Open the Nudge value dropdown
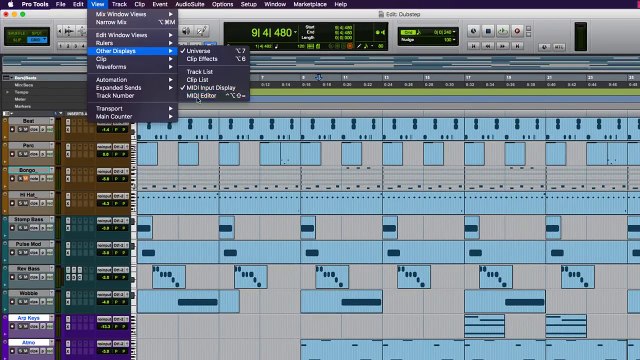This screenshot has height=360, width=640. coord(454,40)
